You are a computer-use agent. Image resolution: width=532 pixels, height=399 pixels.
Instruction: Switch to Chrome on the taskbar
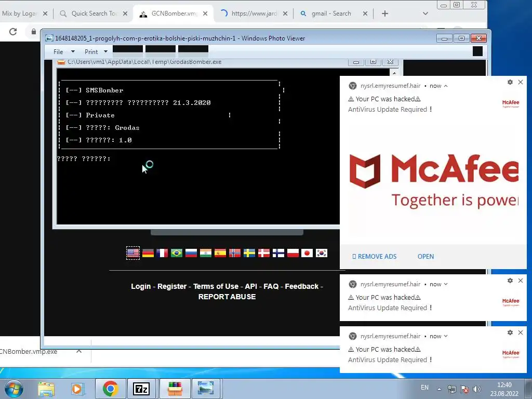point(110,389)
